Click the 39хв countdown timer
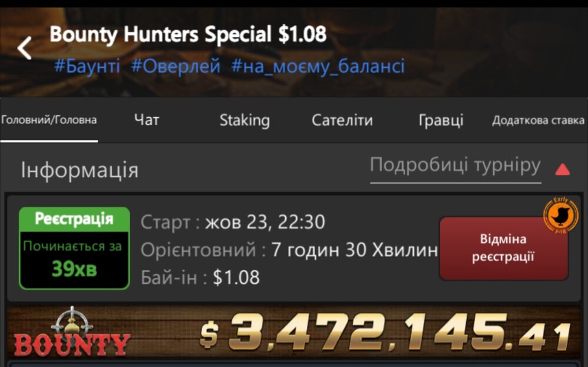588x367 pixels. (x=74, y=269)
